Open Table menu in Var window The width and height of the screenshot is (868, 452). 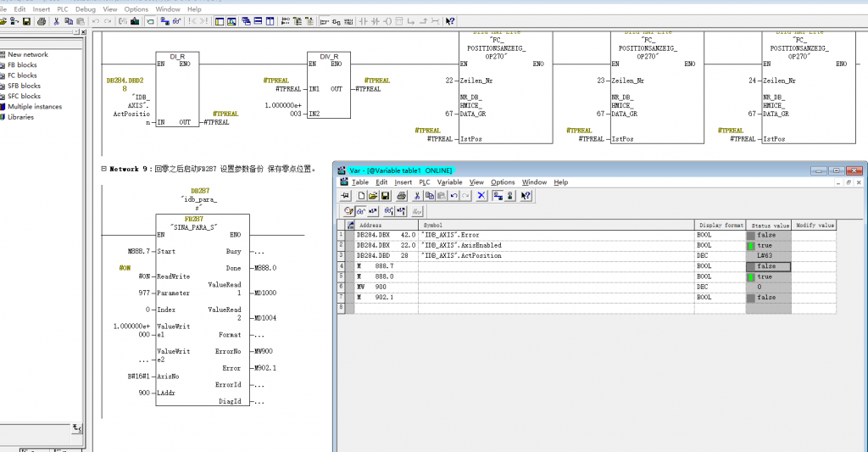pos(359,182)
